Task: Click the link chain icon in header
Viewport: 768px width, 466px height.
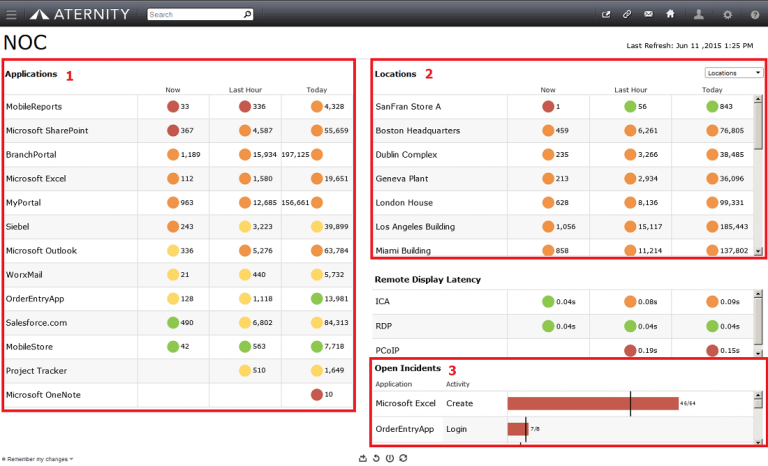Action: [x=627, y=14]
